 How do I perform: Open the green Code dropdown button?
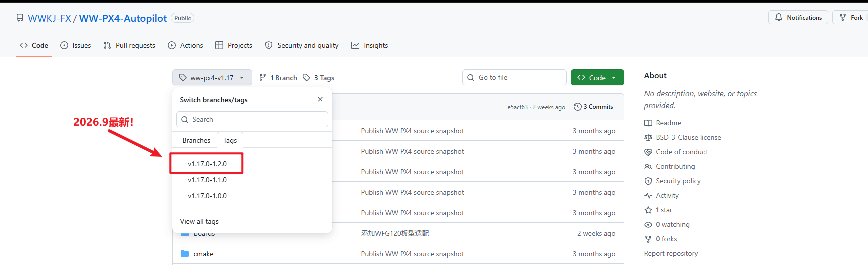597,77
